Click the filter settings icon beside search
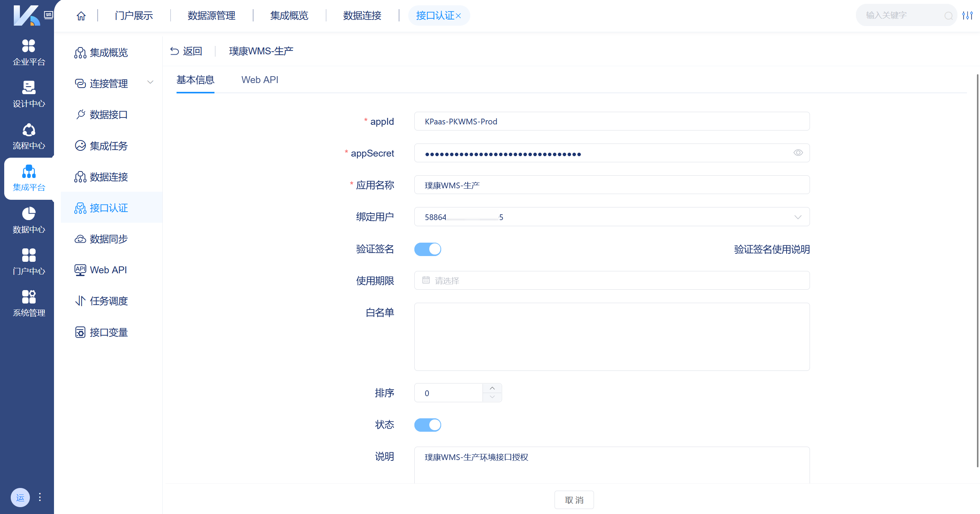 click(968, 15)
